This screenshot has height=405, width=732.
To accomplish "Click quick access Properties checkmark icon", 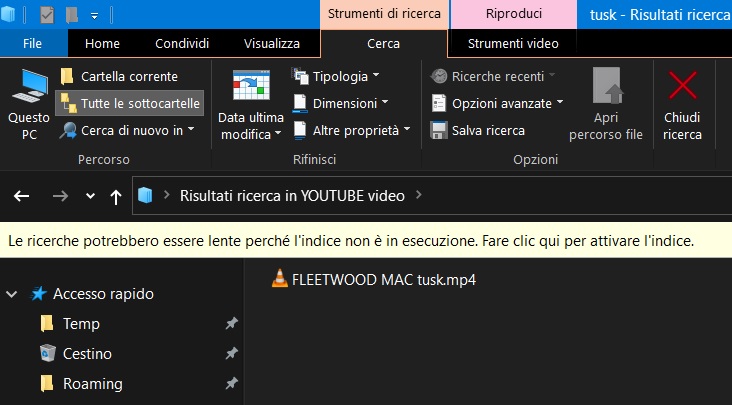I will tap(47, 15).
